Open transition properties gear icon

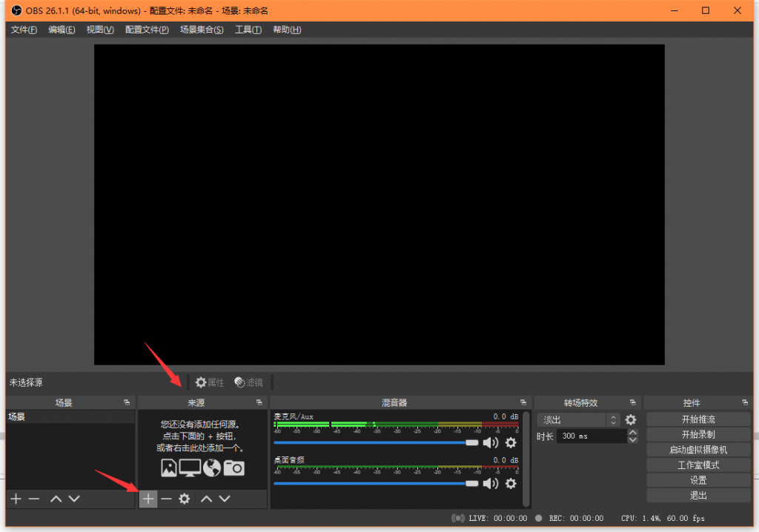click(630, 419)
